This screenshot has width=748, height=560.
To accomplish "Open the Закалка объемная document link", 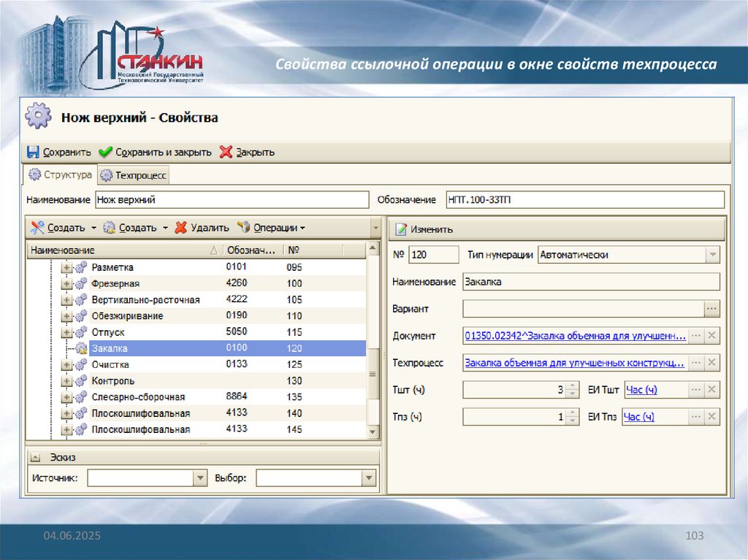I will pos(575,336).
